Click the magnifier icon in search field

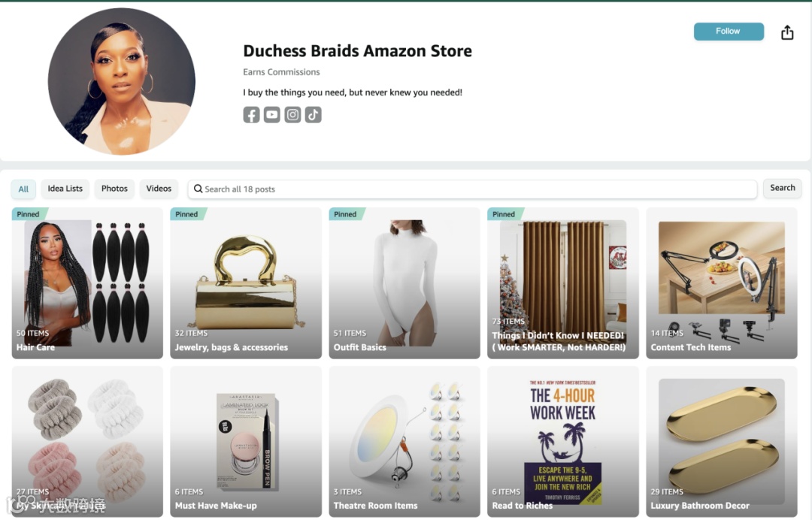(x=198, y=189)
